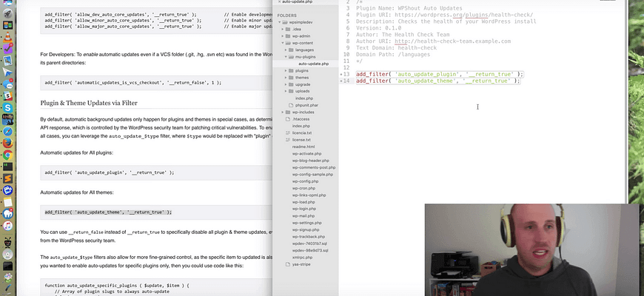Open license.txt from the sidebar
Image resolution: width=644 pixels, height=296 pixels.
(301, 140)
